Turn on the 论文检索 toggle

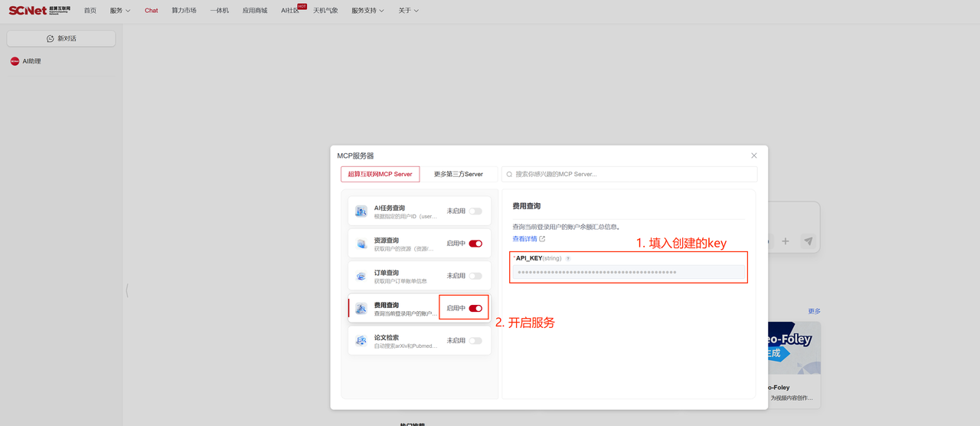(475, 341)
